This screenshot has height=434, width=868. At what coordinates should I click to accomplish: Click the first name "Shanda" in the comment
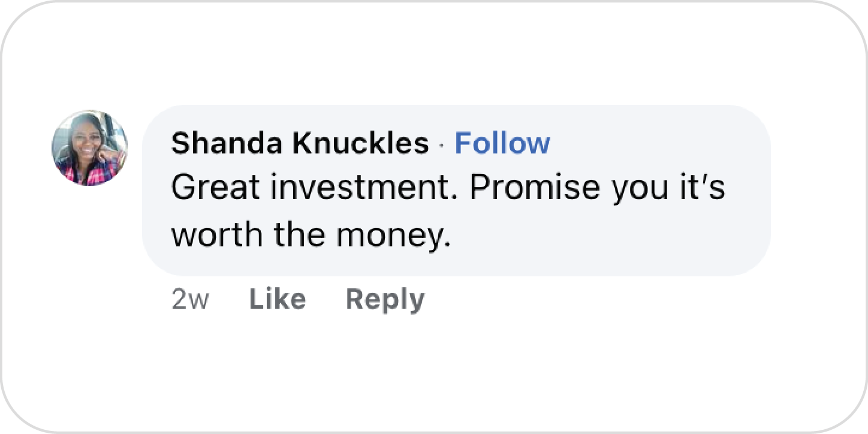pyautogui.click(x=228, y=144)
